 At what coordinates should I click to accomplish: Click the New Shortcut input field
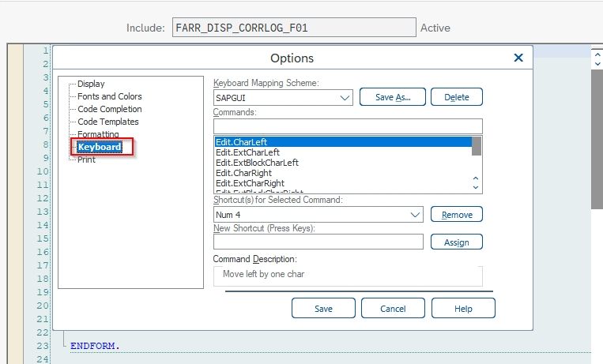pos(318,242)
